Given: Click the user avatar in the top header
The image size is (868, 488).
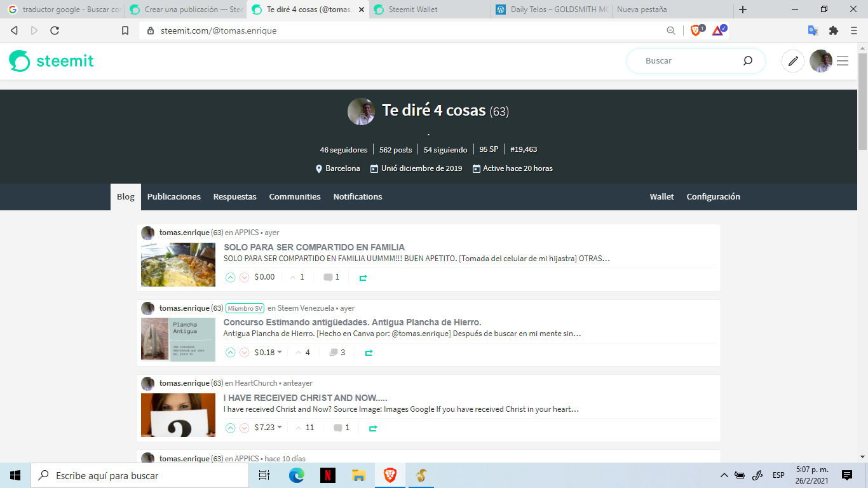Looking at the screenshot, I should (821, 61).
